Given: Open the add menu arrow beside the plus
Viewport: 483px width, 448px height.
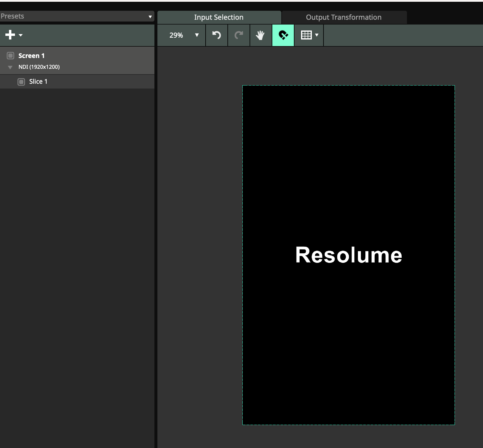Looking at the screenshot, I should (x=21, y=35).
